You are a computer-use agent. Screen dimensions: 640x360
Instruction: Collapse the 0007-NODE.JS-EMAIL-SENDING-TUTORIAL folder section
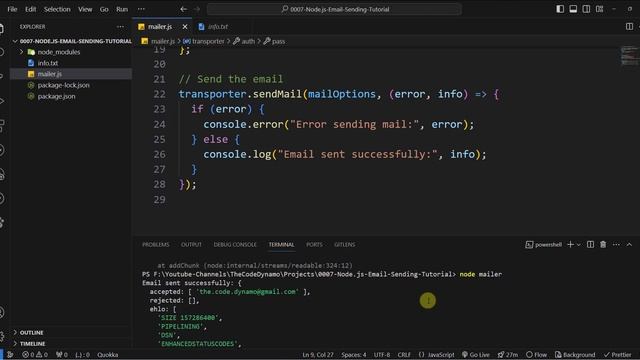[71, 41]
